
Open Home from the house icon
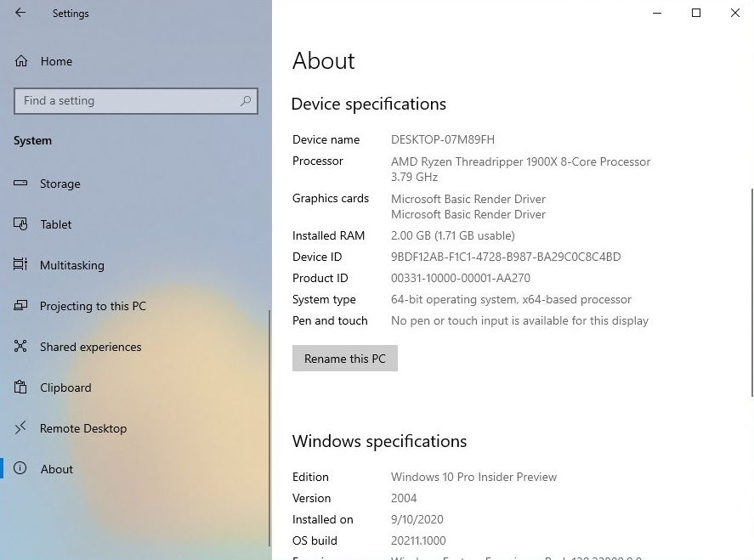[21, 61]
